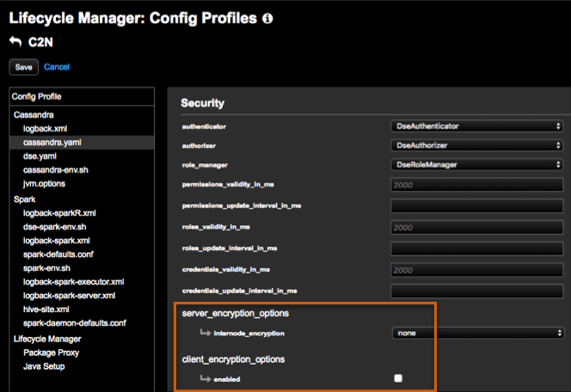Toggle client_encryption_options enabled checkbox

[398, 378]
